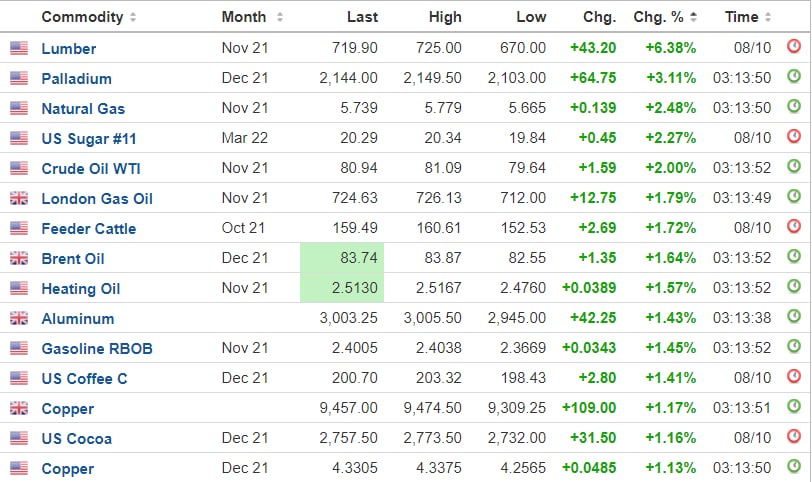
Task: Click the US flag icon beside Heating Oil
Action: [19, 288]
